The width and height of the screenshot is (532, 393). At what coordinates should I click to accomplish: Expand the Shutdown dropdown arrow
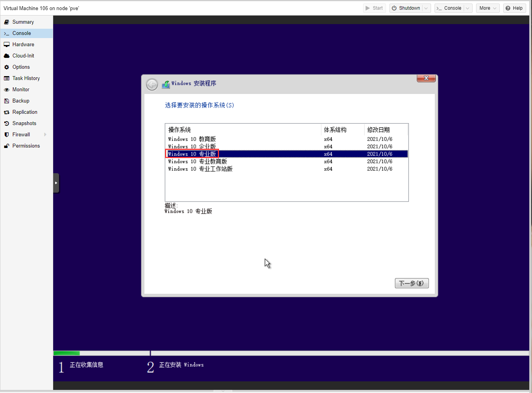tap(426, 8)
